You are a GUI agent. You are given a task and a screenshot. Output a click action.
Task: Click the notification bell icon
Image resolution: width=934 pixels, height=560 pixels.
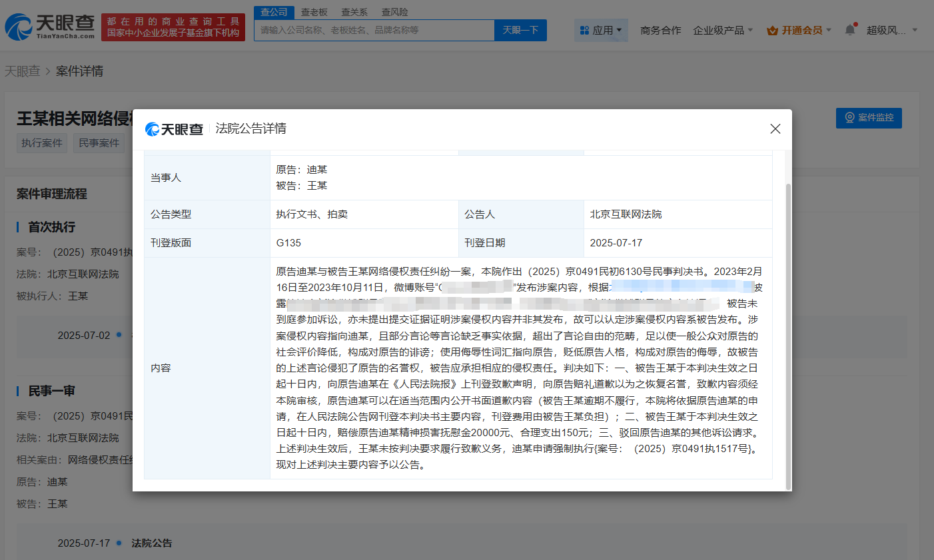(x=849, y=30)
